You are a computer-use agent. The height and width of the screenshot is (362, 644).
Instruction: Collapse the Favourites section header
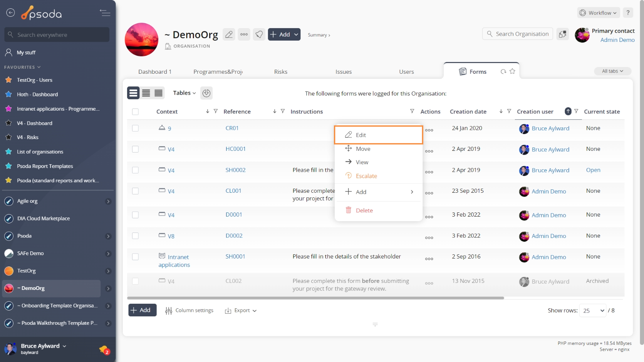click(23, 67)
